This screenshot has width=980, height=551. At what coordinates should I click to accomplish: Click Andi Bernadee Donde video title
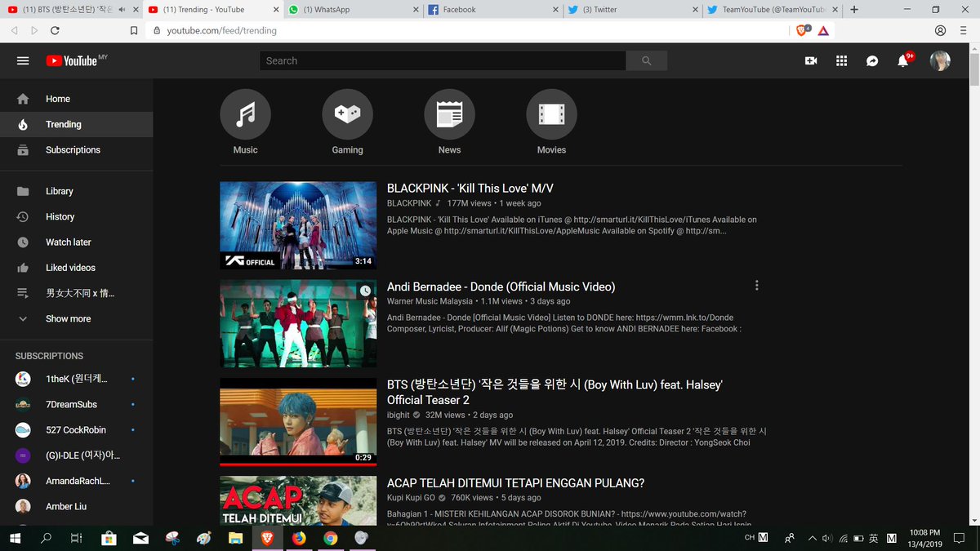(x=501, y=287)
